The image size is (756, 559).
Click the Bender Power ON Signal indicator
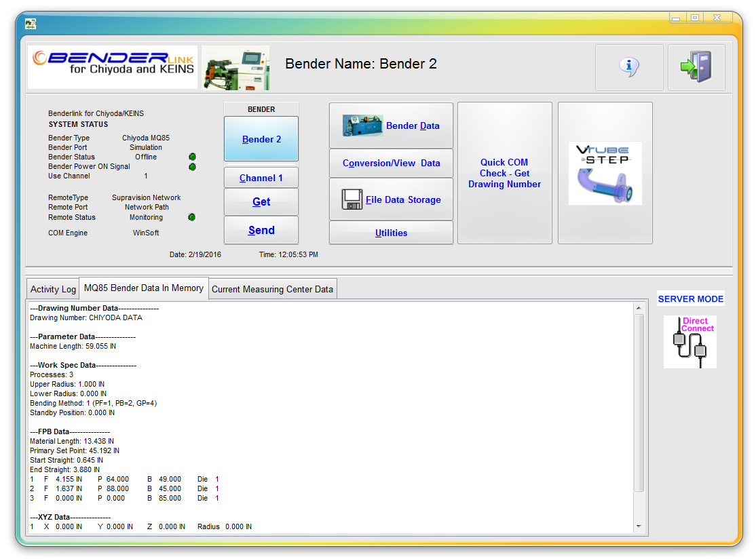(192, 167)
